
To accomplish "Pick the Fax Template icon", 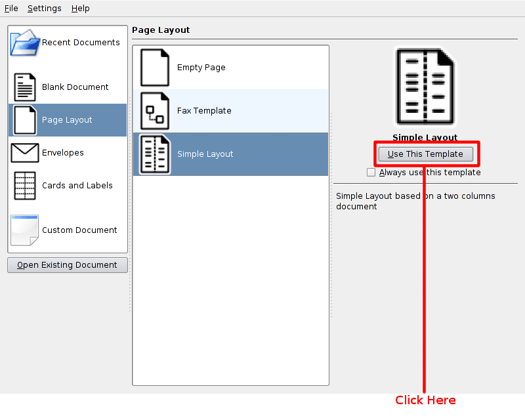I will pos(155,111).
